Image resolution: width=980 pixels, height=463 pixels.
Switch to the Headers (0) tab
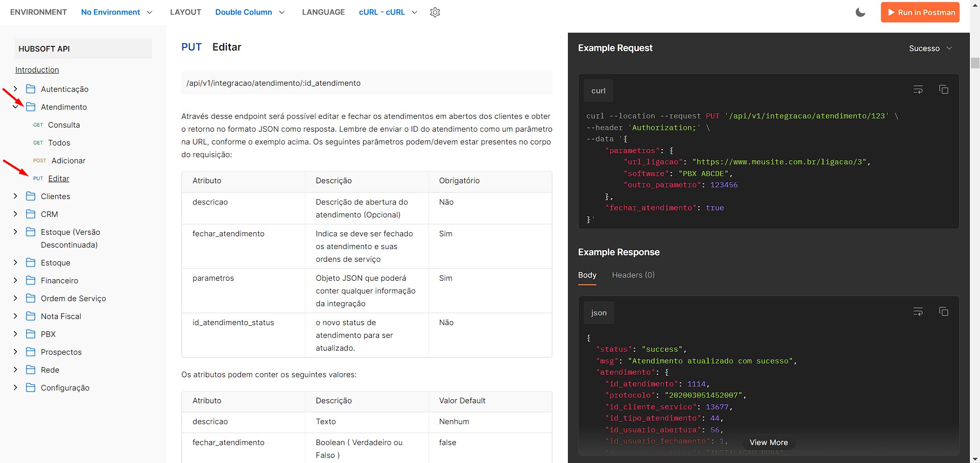(x=633, y=275)
